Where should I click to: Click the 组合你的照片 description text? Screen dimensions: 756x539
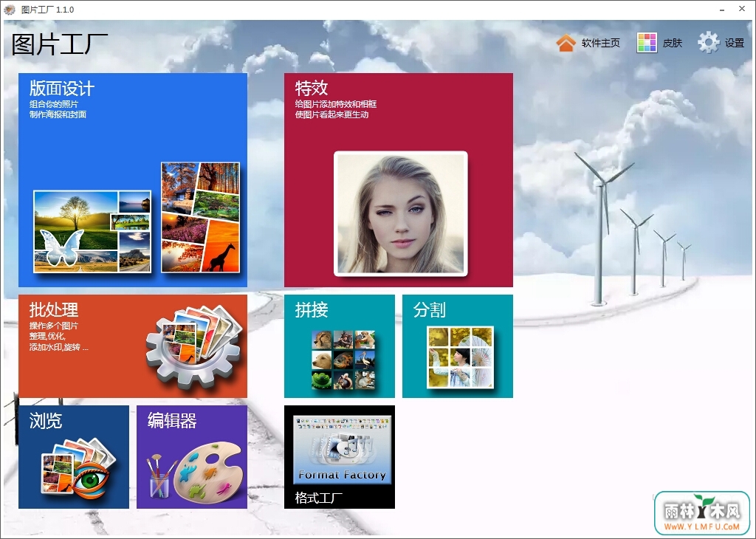coord(53,104)
